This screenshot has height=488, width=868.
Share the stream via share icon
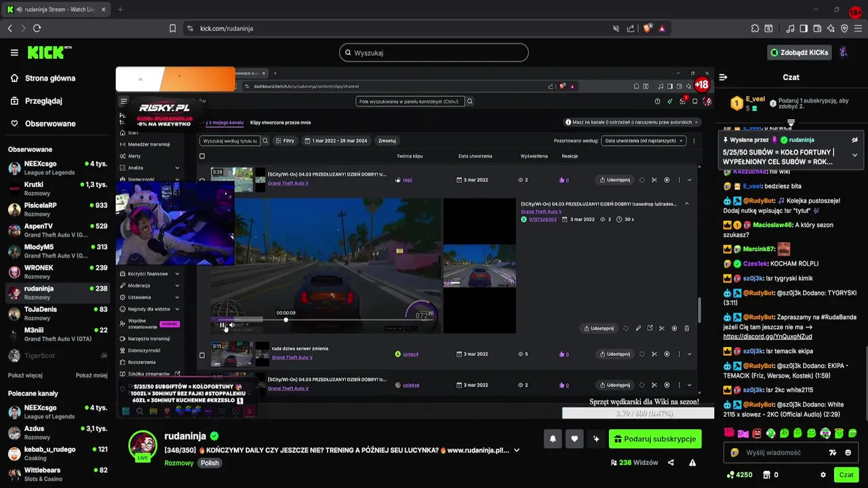(671, 463)
